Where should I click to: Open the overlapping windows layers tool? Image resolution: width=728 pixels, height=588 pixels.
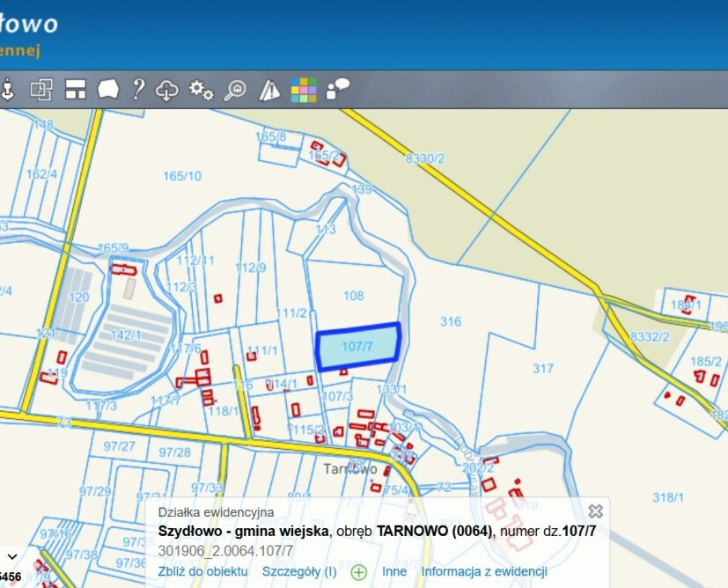click(x=41, y=89)
